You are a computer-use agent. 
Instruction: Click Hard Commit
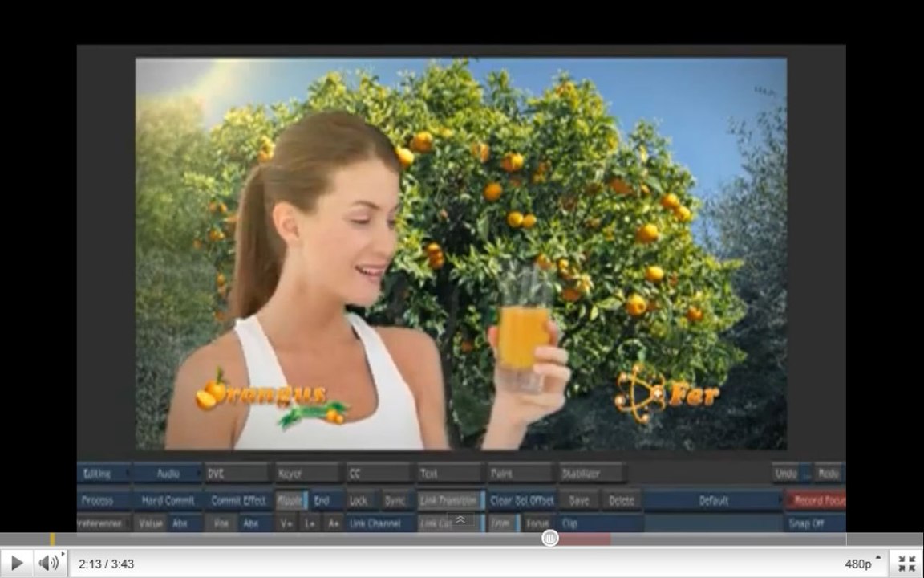[x=168, y=500]
